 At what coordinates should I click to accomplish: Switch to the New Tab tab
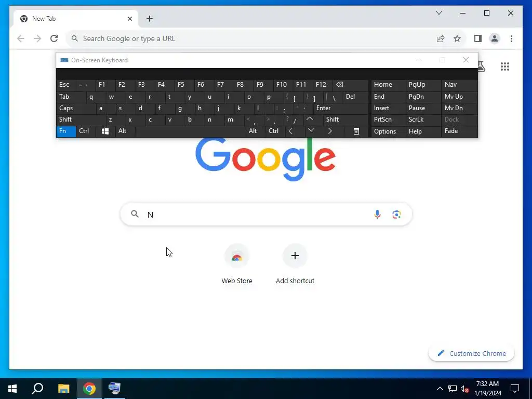coord(76,19)
